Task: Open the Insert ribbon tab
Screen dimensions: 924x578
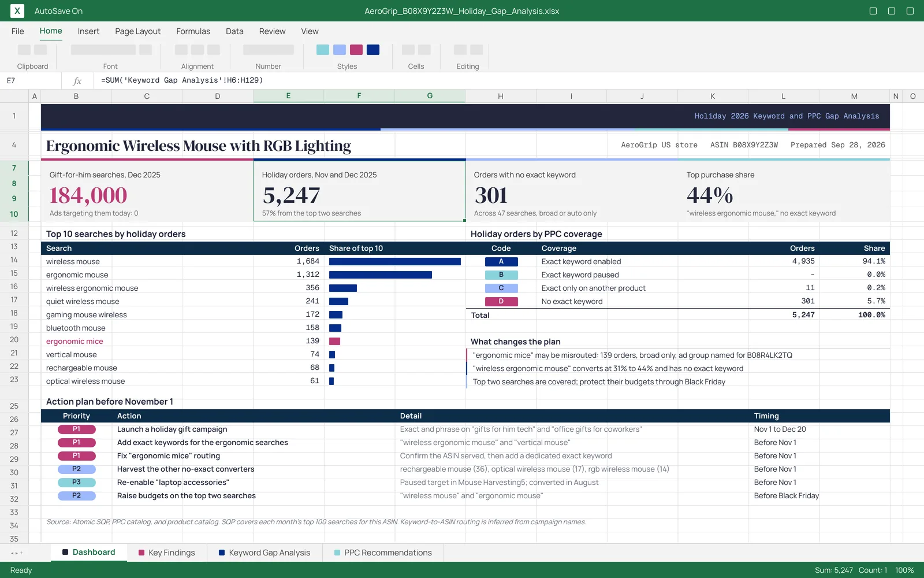Action: 88,31
